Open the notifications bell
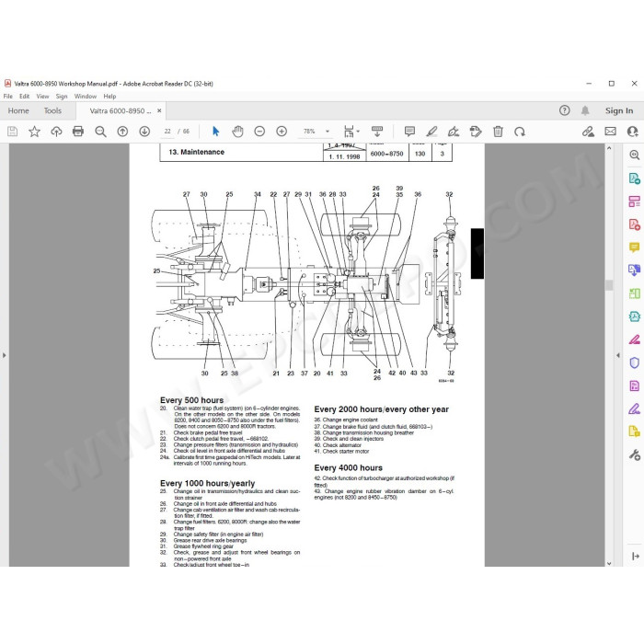This screenshot has width=644, height=644. [x=585, y=110]
